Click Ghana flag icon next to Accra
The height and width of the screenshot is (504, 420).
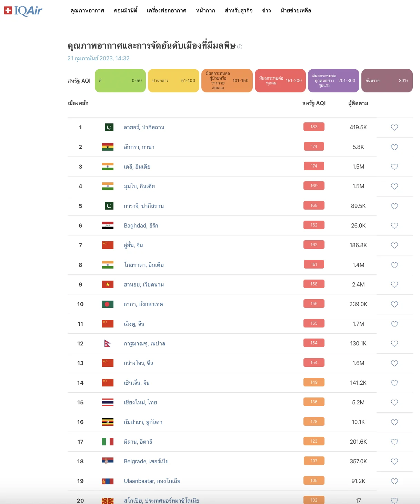coord(108,147)
